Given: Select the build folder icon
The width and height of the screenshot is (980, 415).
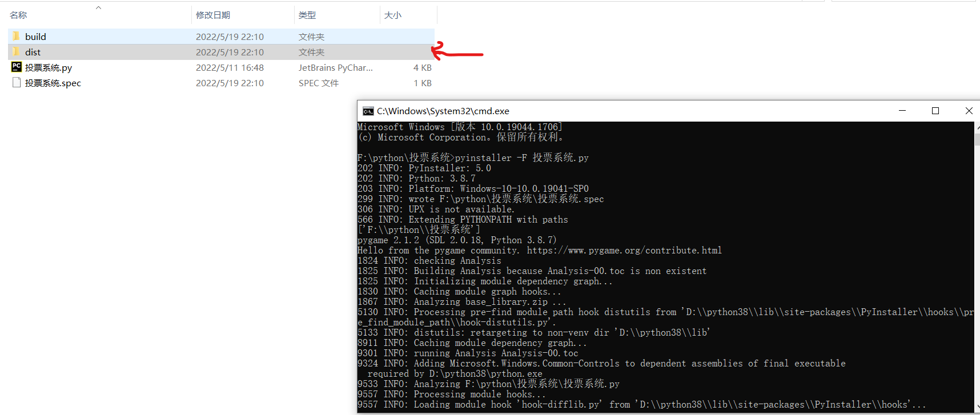Looking at the screenshot, I should [x=16, y=37].
